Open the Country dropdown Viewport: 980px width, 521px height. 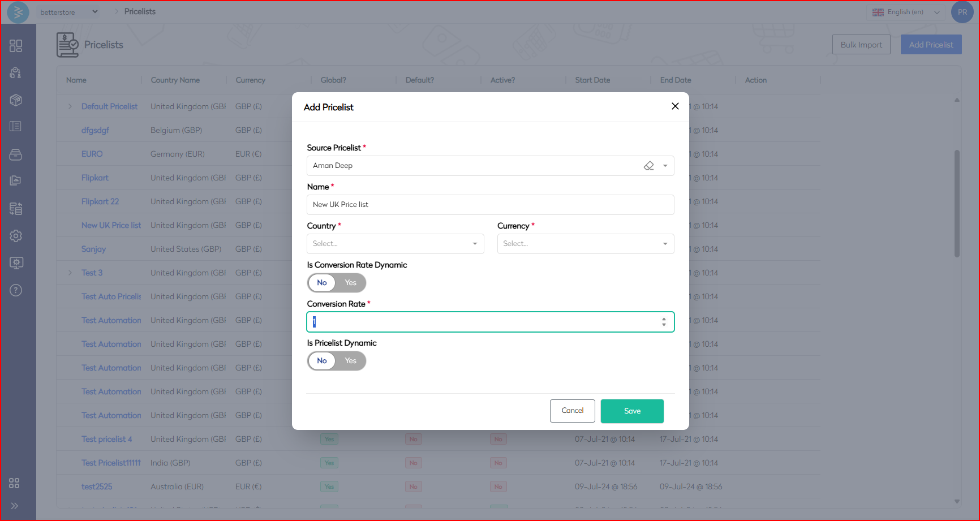395,244
